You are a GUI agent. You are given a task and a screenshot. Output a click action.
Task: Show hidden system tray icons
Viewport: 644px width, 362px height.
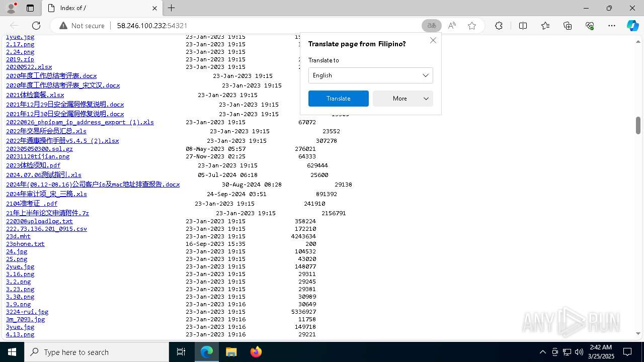pyautogui.click(x=542, y=352)
